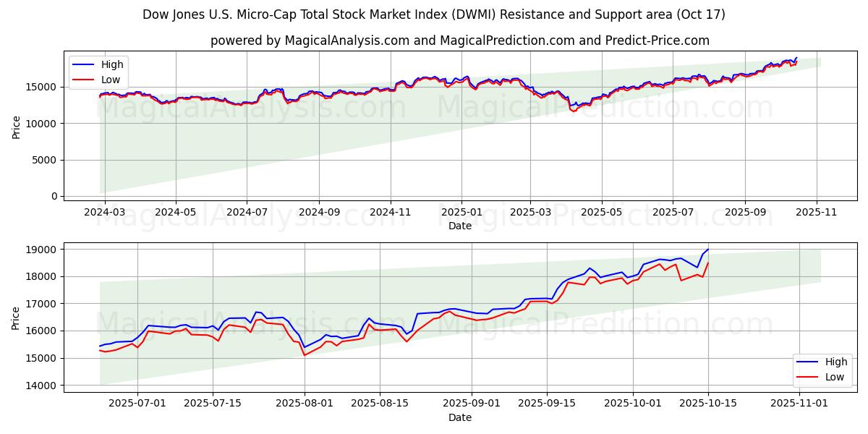Click the chart title mentioning DWMI
Image resolution: width=868 pixels, height=434 pixels.
click(x=434, y=14)
